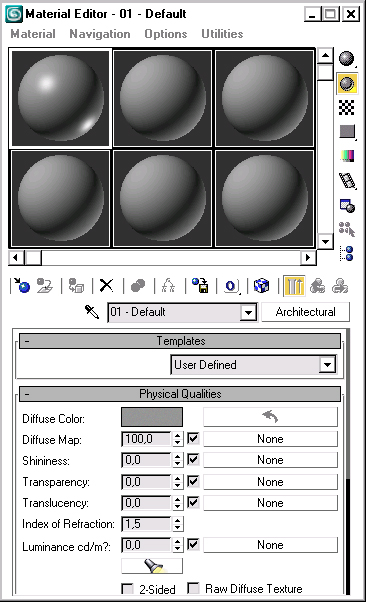The width and height of the screenshot is (366, 602).
Task: Click the Architectural material type button
Action: 306,312
